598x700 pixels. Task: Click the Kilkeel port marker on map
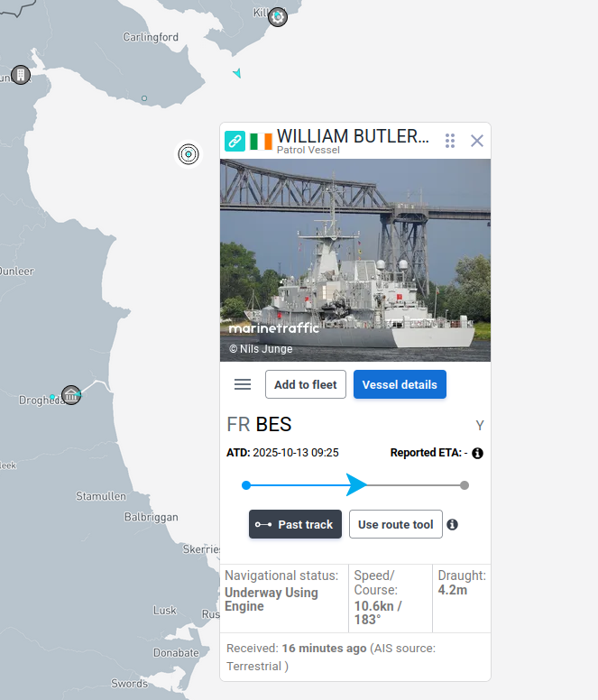coord(279,16)
